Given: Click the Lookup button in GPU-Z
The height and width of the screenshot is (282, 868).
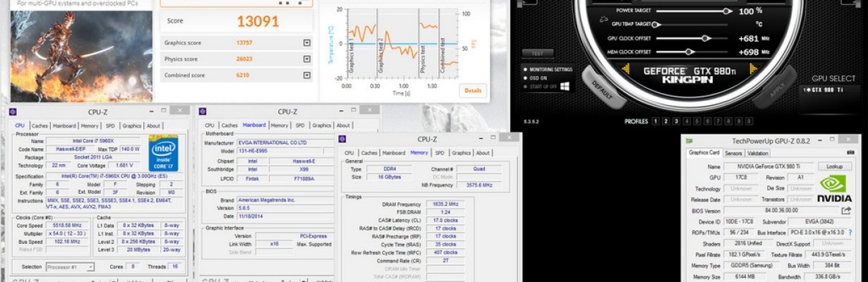Looking at the screenshot, I should [x=835, y=166].
